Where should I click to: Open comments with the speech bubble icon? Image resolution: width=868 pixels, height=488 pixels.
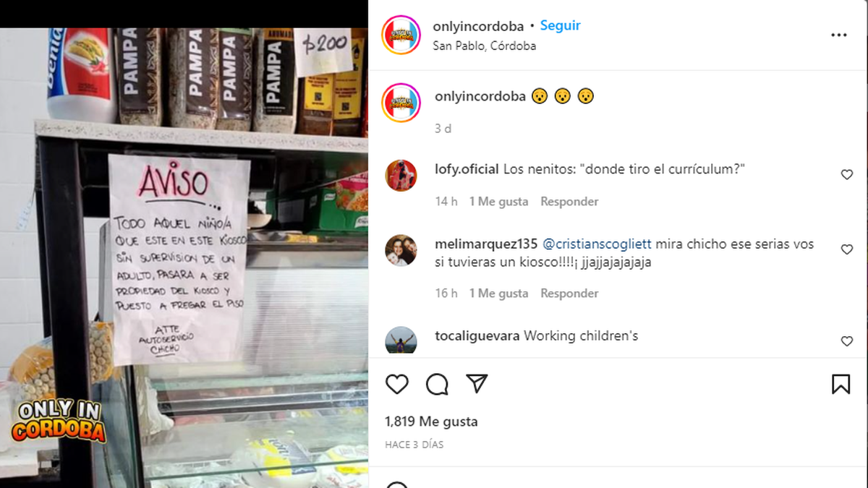[437, 384]
